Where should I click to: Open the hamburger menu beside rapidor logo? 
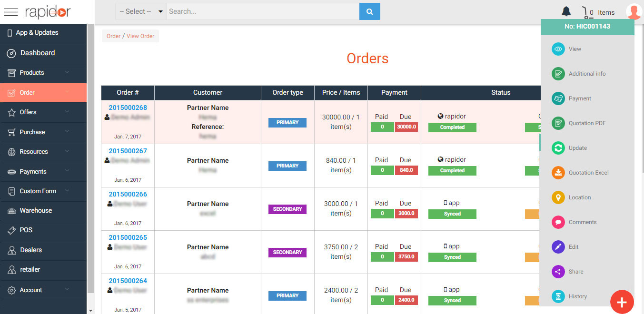pyautogui.click(x=10, y=12)
